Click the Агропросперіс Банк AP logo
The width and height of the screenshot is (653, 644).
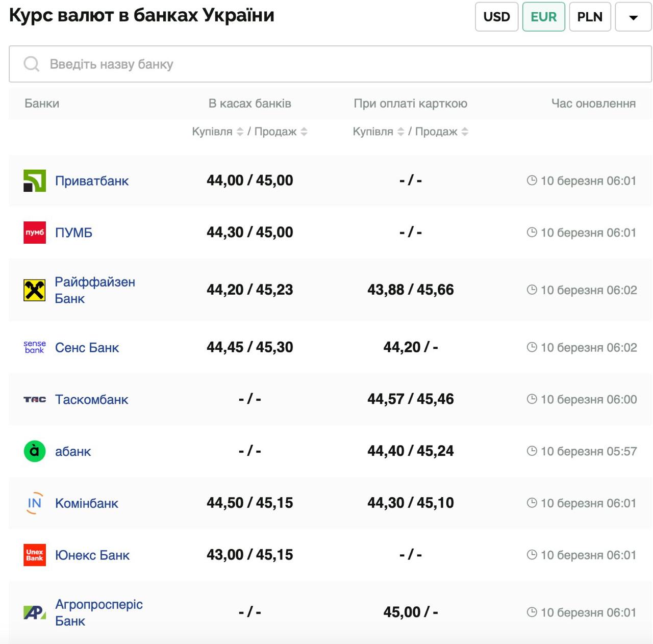click(x=35, y=612)
